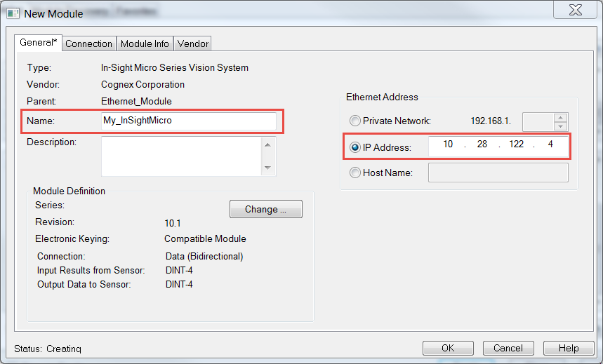Viewport: 603px width, 364px height.
Task: Click the first IP address octet field
Action: pyautogui.click(x=447, y=145)
